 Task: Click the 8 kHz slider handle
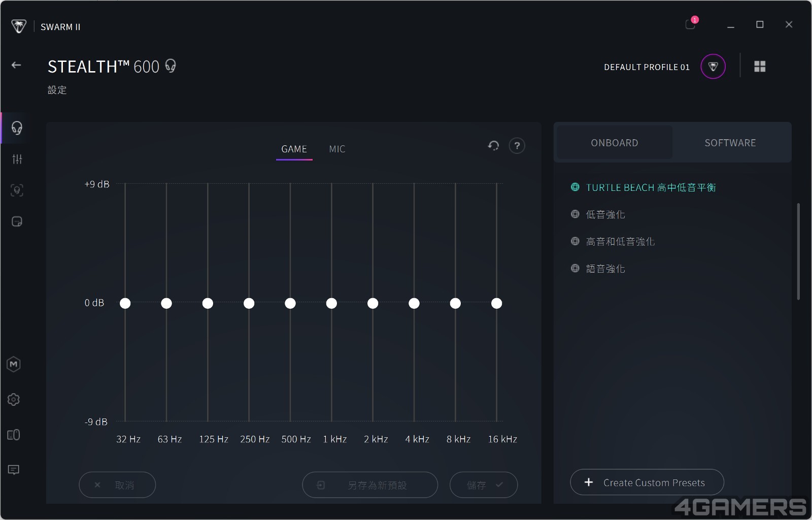(x=455, y=303)
